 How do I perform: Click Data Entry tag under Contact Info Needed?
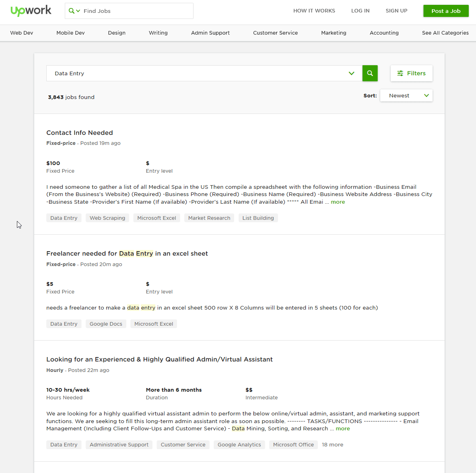(x=64, y=218)
